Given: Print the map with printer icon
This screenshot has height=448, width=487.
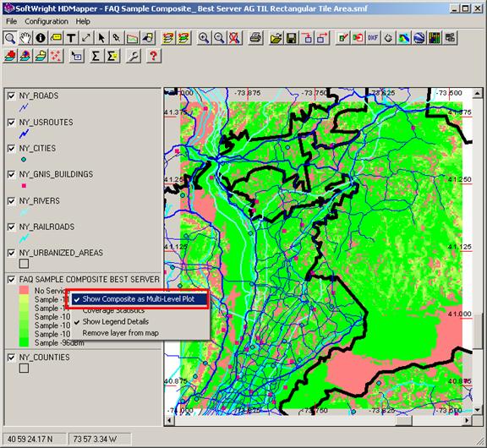Looking at the screenshot, I should click(256, 38).
